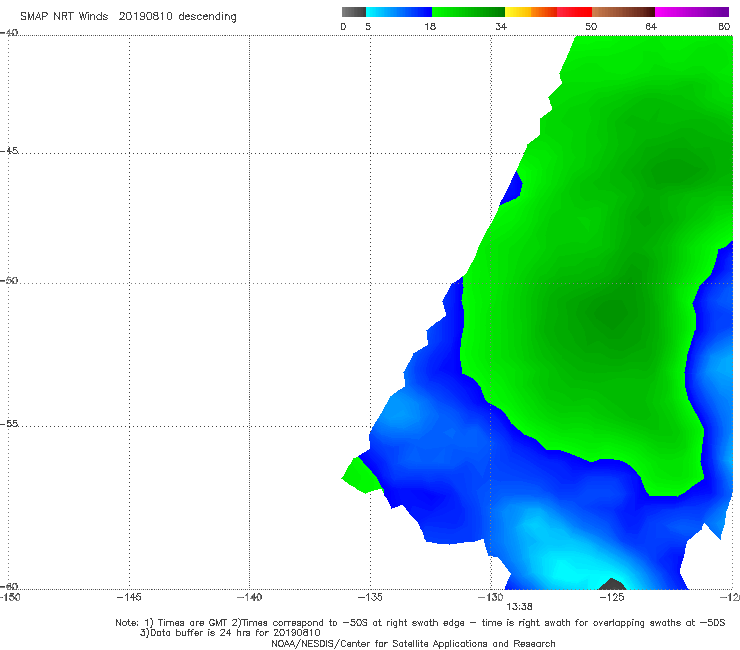Click the color bar label '18'

point(430,26)
